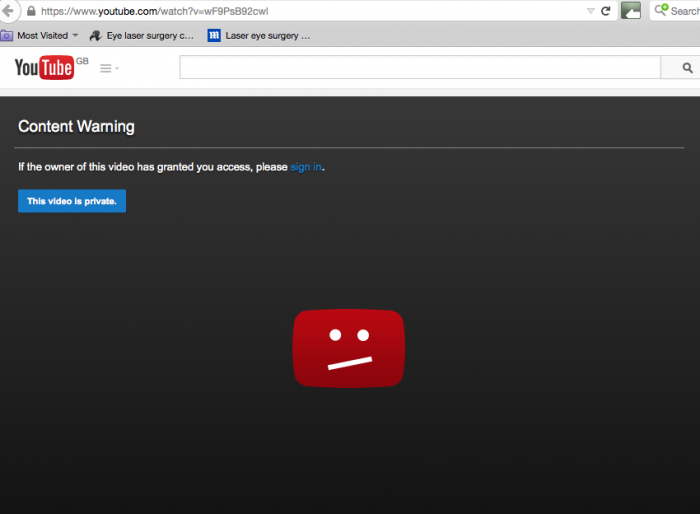Click the This video is private button
The image size is (700, 514).
(x=72, y=201)
